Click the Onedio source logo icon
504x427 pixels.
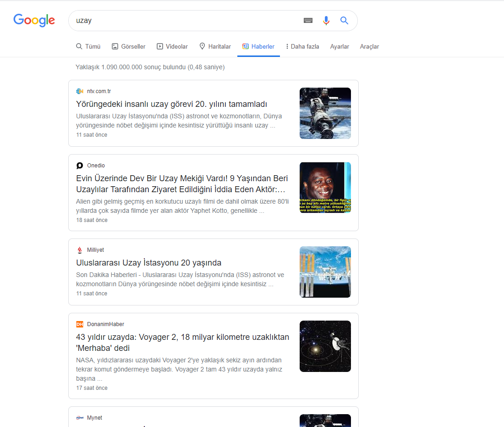80,166
